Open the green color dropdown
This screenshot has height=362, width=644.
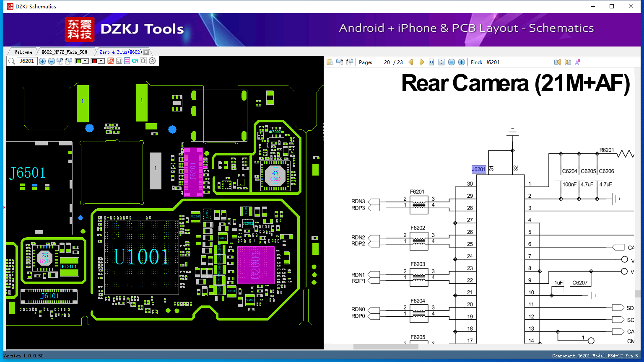(85, 61)
